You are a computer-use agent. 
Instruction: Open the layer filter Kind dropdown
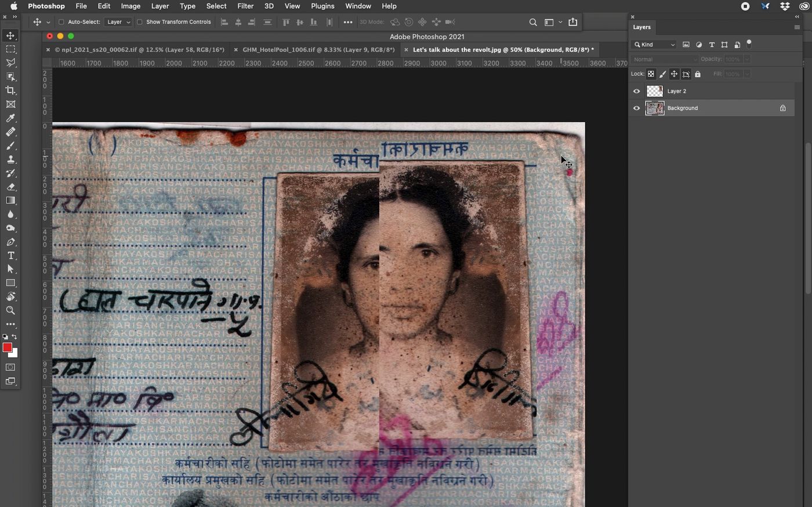click(654, 45)
